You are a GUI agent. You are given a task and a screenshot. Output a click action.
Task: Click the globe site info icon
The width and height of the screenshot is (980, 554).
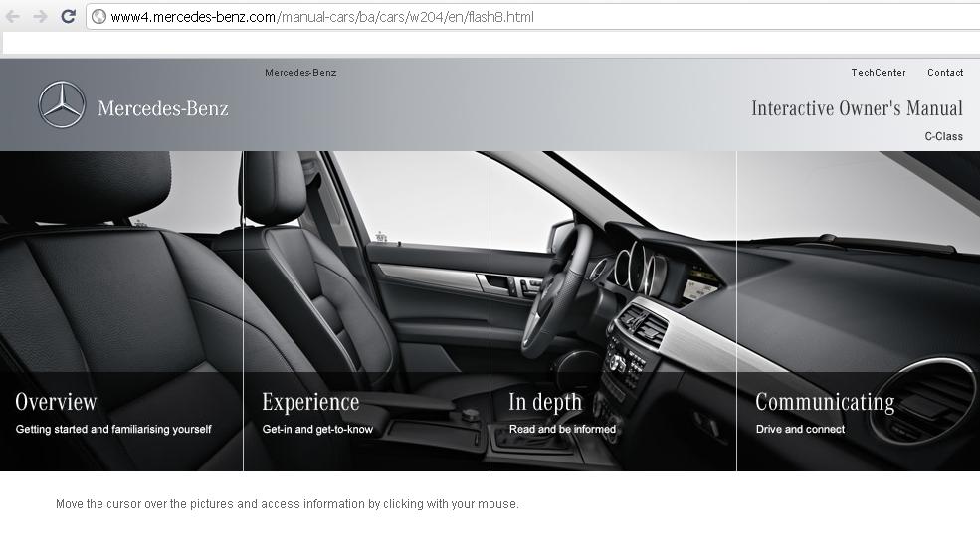[x=98, y=17]
